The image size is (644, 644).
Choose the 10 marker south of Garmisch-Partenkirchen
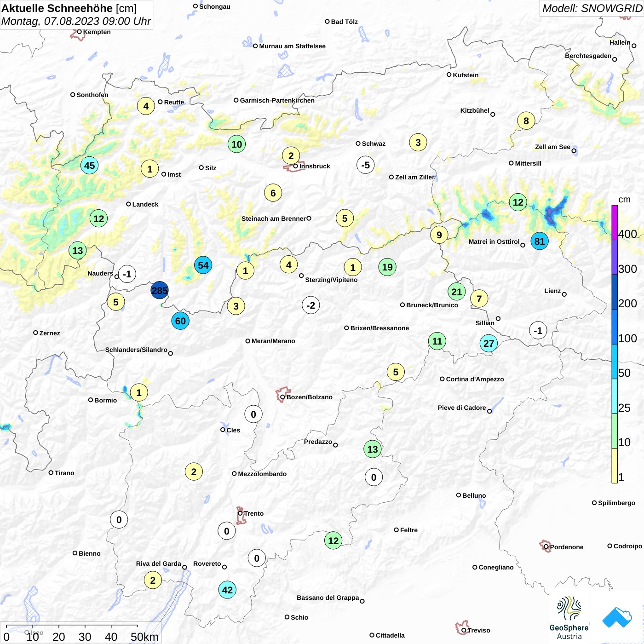point(236,144)
